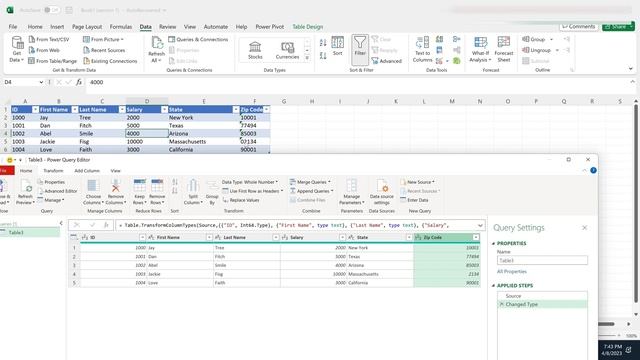Open Use First Row as Headers dropdown

click(x=253, y=191)
